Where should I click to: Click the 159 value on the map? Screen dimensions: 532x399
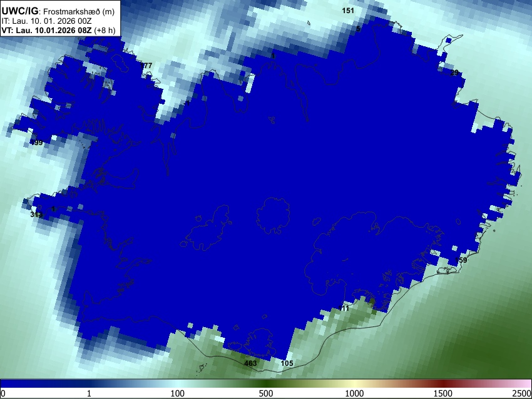pos(461,260)
